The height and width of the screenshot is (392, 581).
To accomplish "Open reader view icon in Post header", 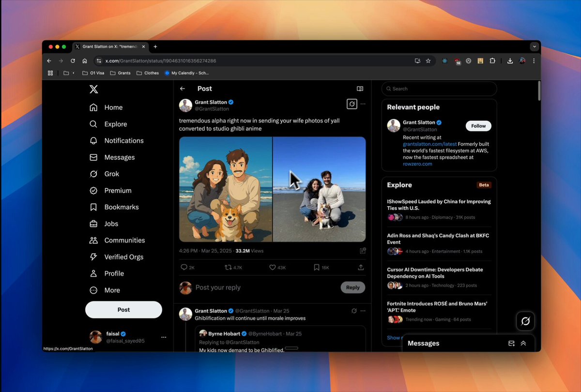I will [360, 89].
